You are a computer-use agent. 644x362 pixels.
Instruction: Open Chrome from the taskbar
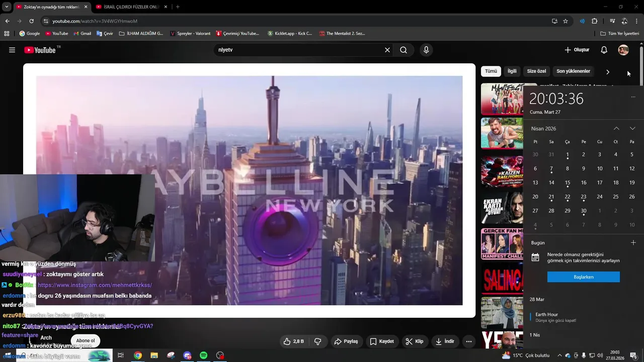click(138, 355)
